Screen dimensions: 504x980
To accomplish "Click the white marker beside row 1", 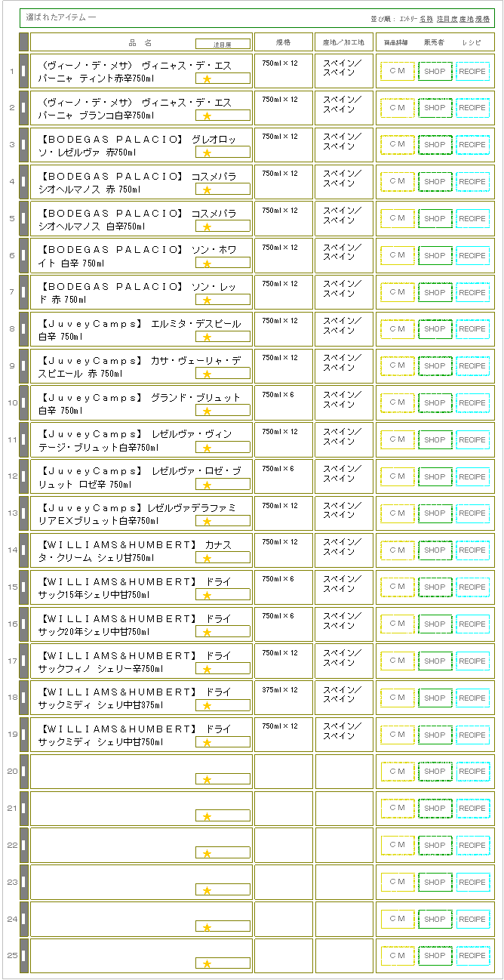I will [x=23, y=72].
